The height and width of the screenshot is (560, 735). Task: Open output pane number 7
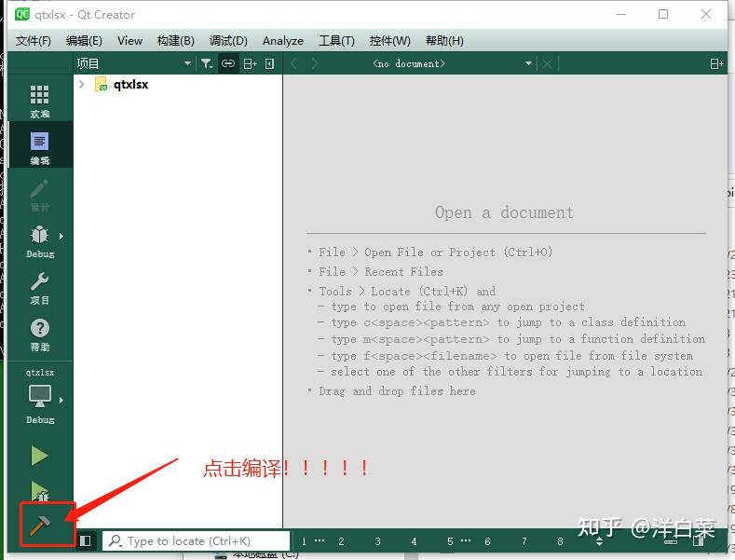pos(524,541)
